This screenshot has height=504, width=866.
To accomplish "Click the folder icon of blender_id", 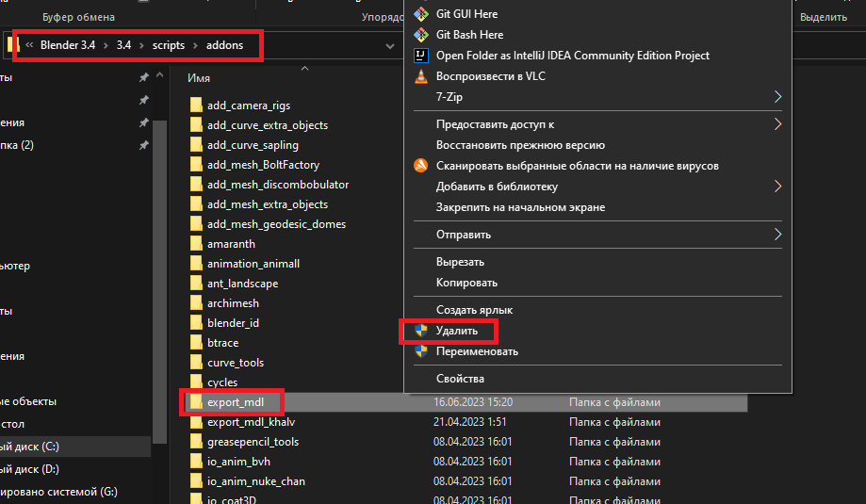I will point(196,323).
